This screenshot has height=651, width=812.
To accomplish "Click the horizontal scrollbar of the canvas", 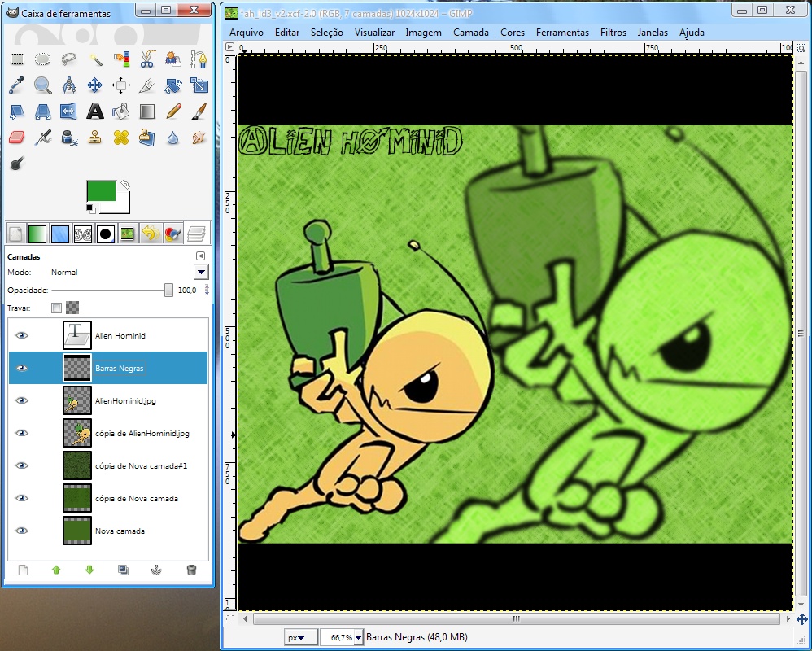I will point(516,619).
